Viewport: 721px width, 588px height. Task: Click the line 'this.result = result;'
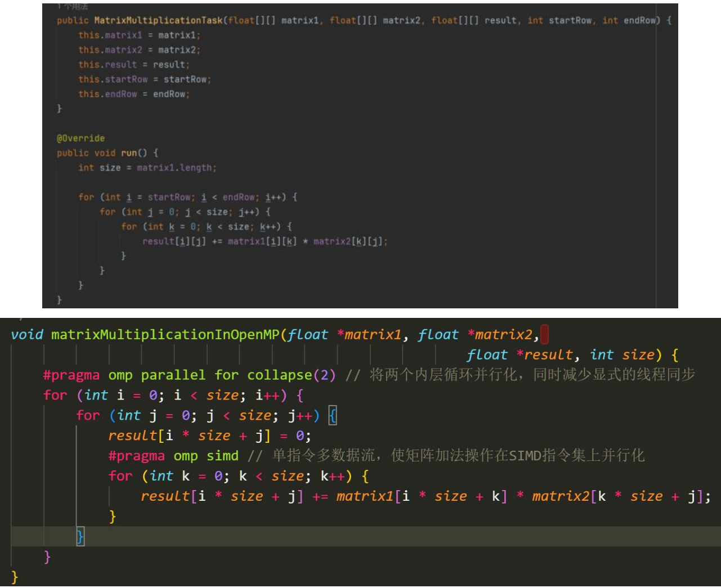click(x=134, y=65)
